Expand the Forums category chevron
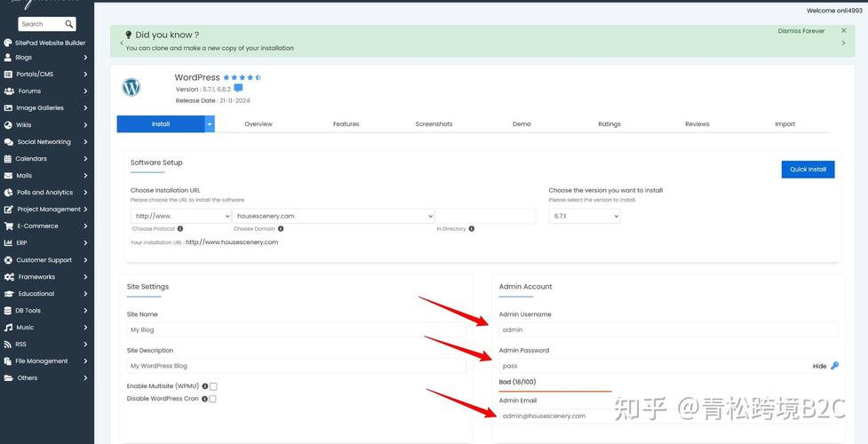Viewport: 868px width, 444px height. coord(85,91)
